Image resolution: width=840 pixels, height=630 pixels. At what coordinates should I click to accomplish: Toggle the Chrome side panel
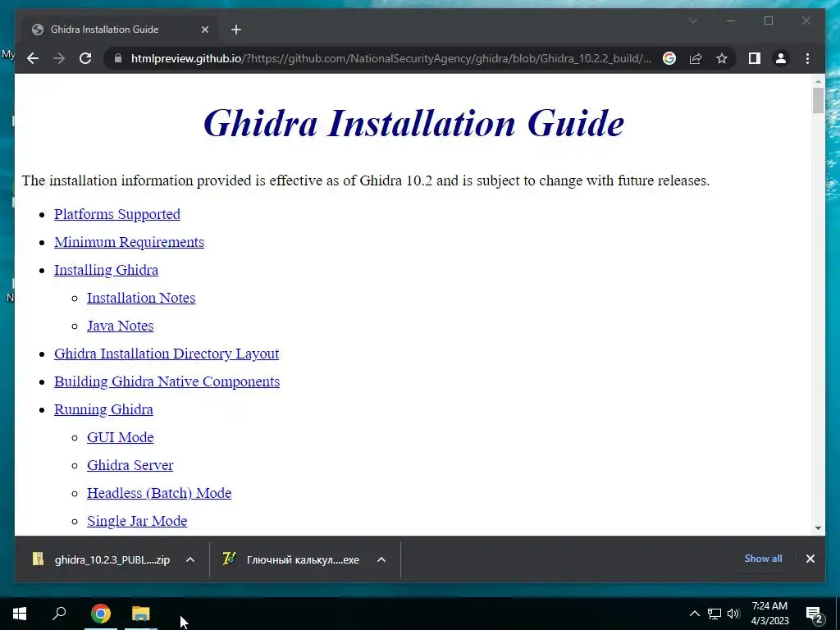755,58
